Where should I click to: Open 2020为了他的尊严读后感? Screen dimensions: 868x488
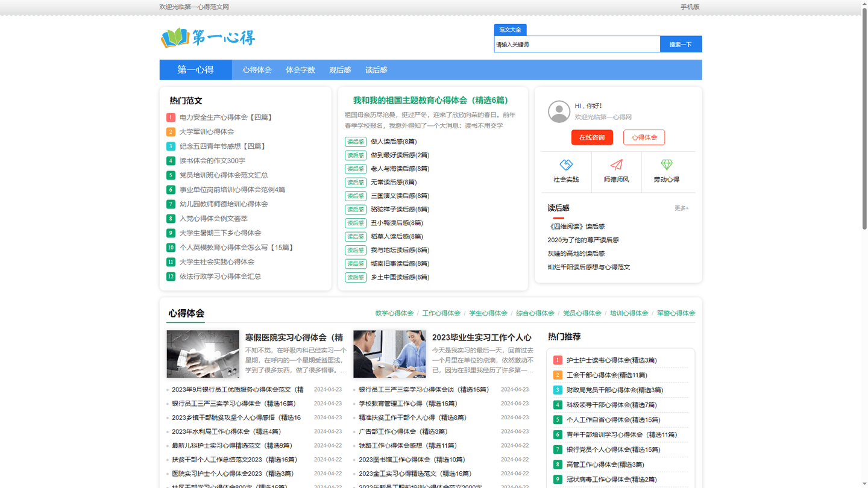point(583,240)
